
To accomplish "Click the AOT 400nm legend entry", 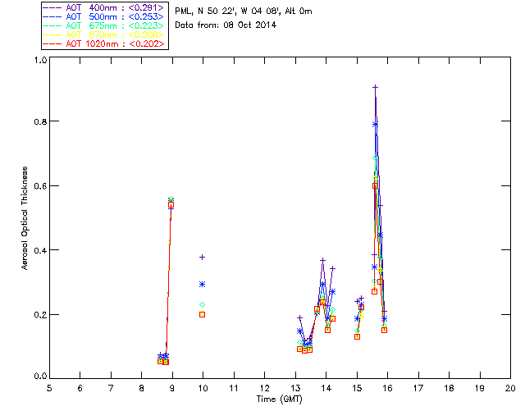I will tap(103, 7).
